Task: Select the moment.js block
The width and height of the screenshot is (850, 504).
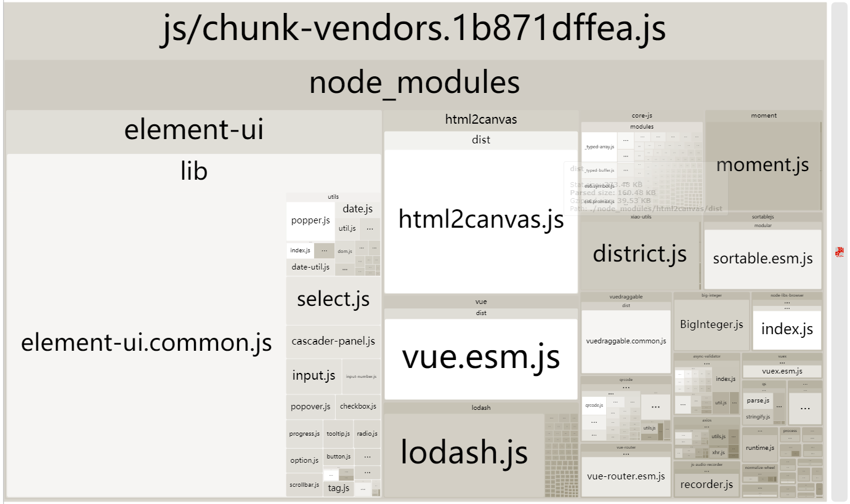Action: (x=763, y=166)
